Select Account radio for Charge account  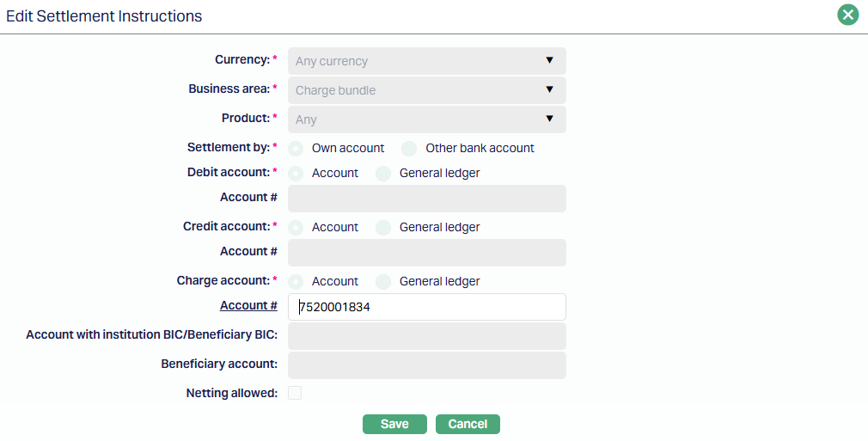[296, 281]
